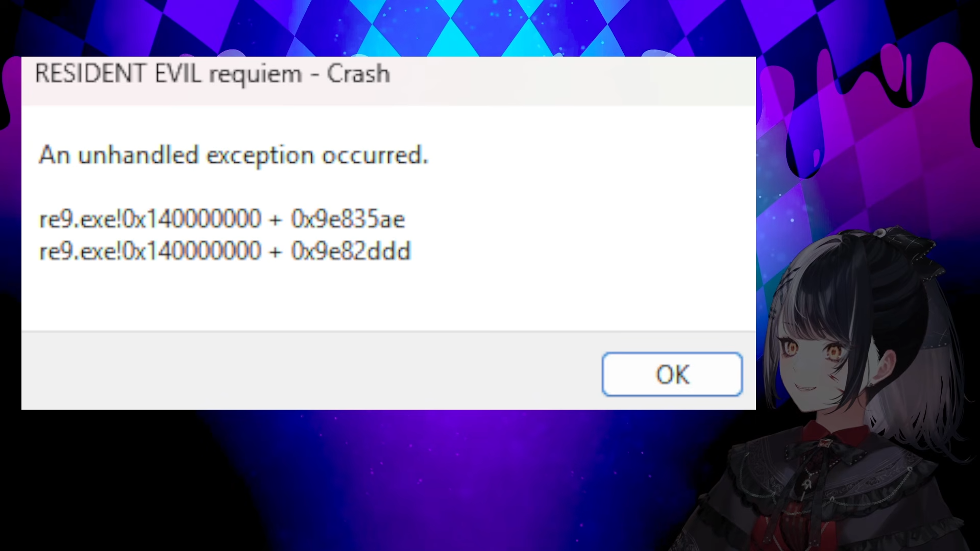The width and height of the screenshot is (980, 551).
Task: Click the OK button to dismiss crash dialog
Action: [x=672, y=374]
